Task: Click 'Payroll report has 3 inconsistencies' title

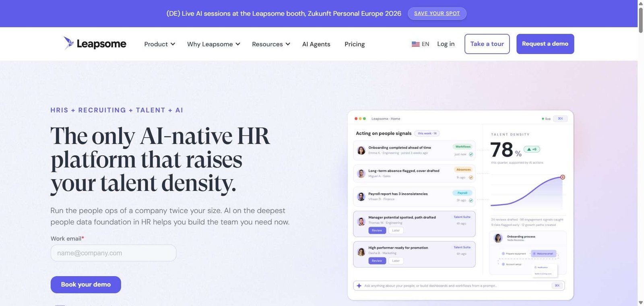Action: 398,194
